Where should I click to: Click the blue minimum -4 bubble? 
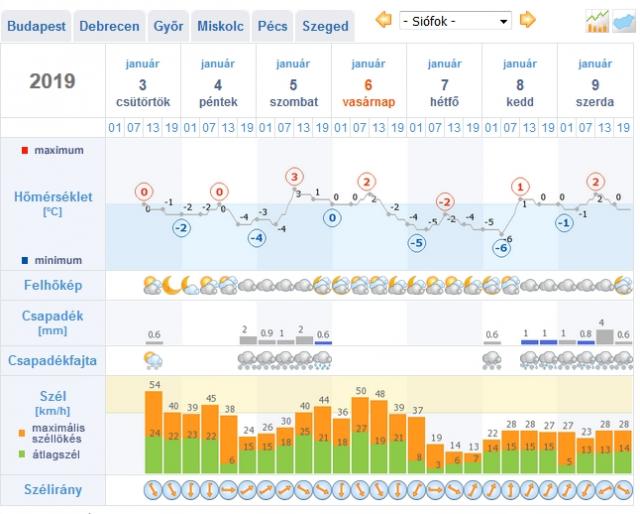(257, 238)
